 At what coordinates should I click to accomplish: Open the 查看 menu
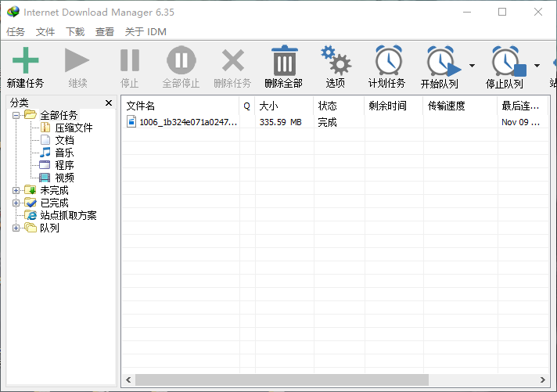105,32
